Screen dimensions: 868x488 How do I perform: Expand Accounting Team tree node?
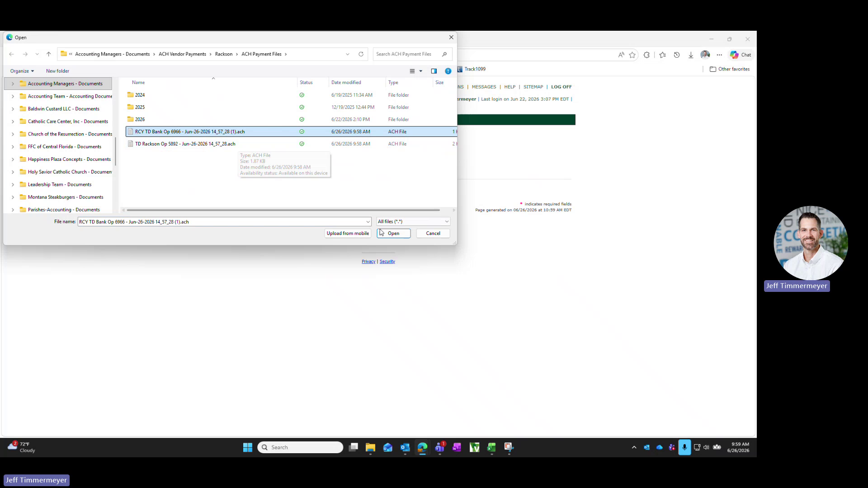point(13,96)
